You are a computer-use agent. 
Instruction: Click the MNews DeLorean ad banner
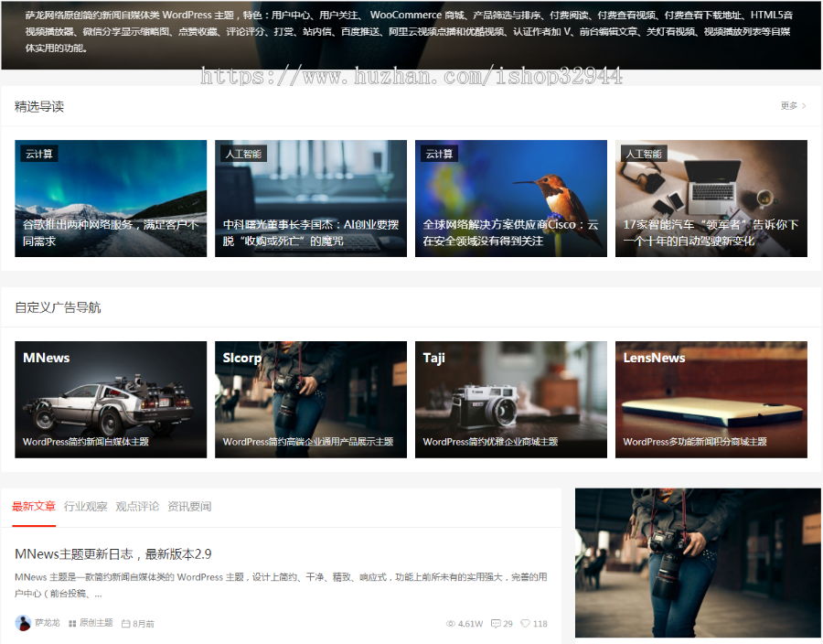[x=110, y=399]
